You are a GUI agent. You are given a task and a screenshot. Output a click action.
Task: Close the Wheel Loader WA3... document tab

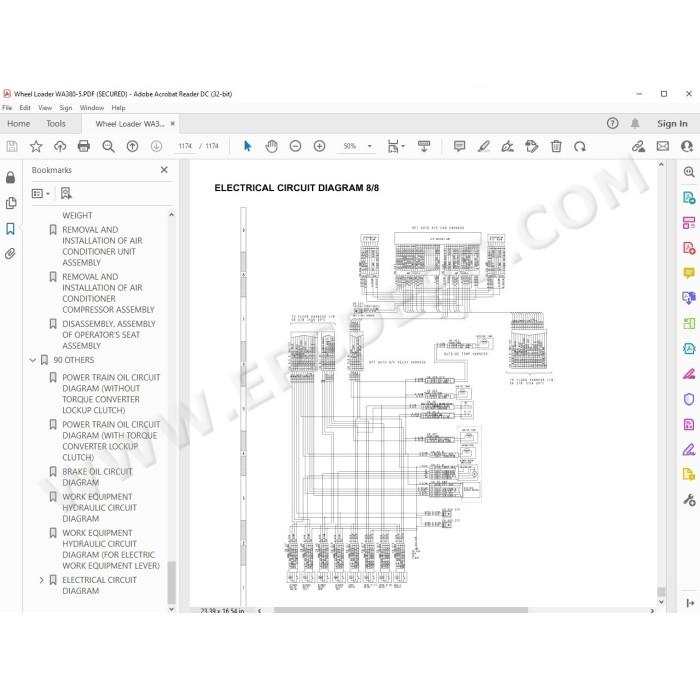point(173,124)
